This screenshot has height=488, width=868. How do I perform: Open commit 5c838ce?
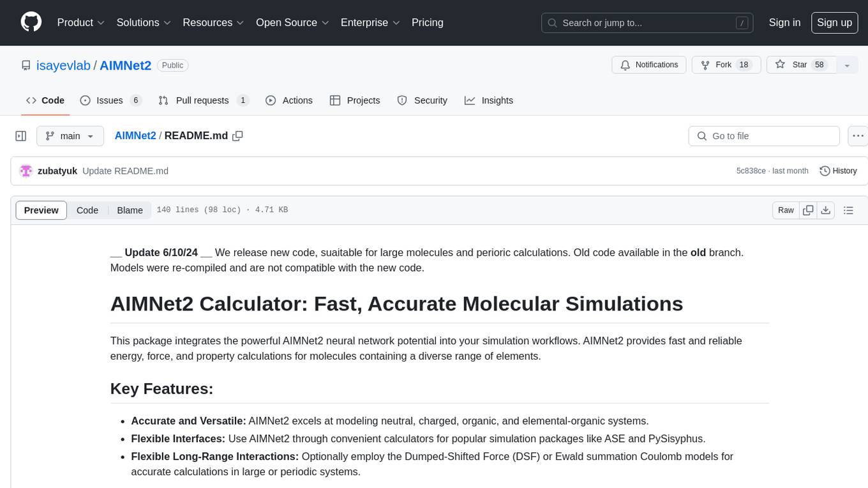coord(751,171)
